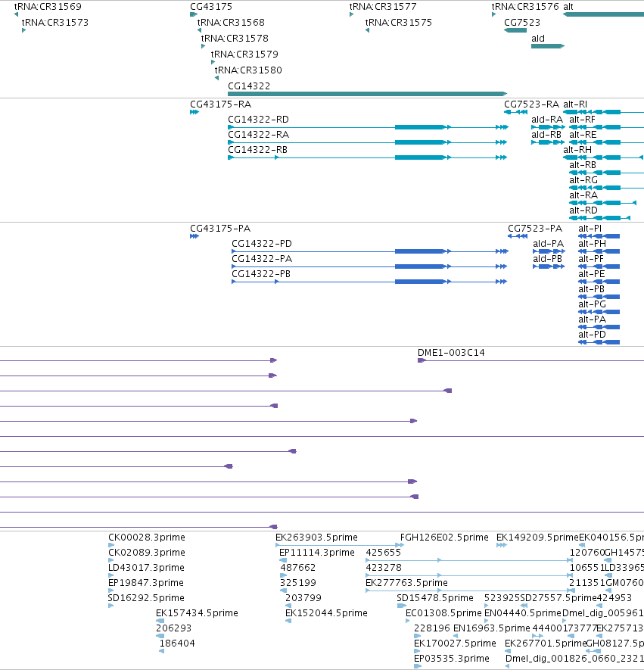
Task: Select the long CG14322 gene bar
Action: 367,94
